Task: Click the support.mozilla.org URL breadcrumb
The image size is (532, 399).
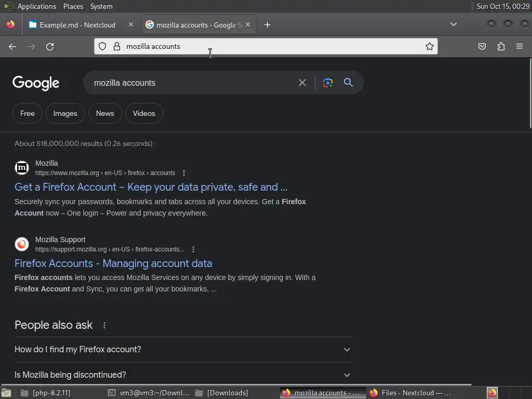Action: point(110,249)
